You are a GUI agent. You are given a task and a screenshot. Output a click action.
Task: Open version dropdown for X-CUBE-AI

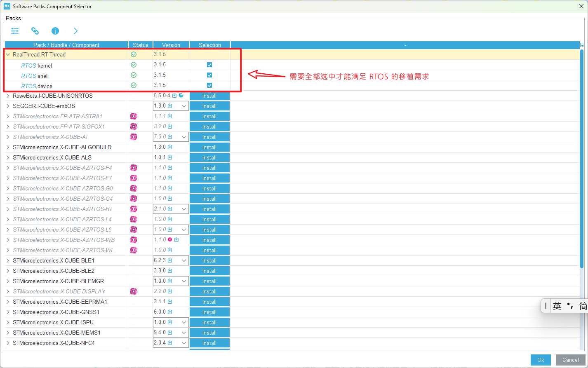coord(184,137)
